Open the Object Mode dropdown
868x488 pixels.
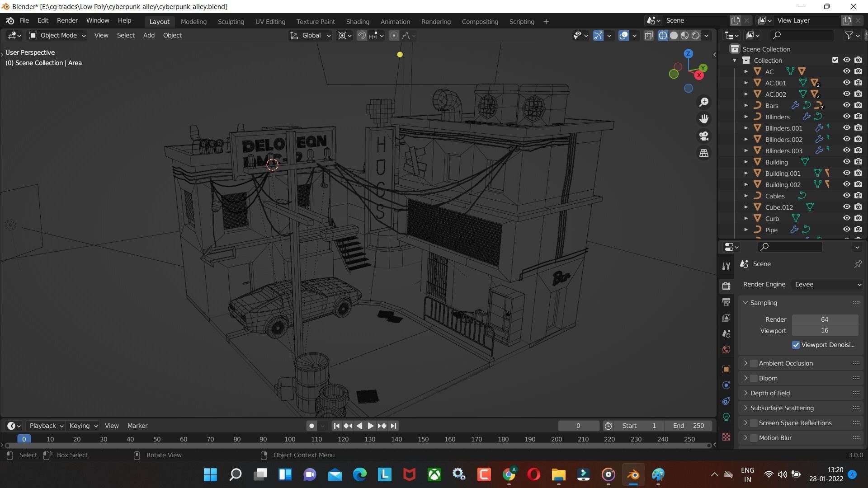[57, 35]
